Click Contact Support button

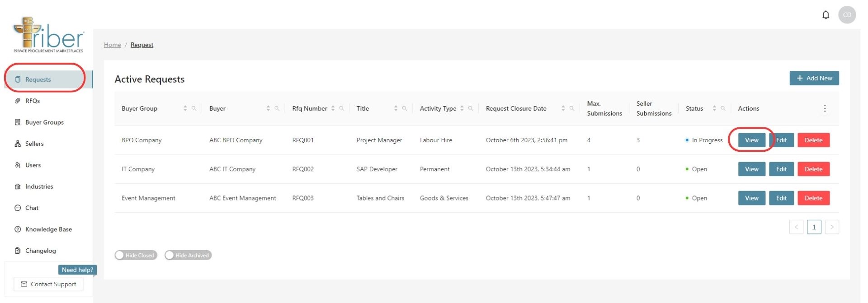click(48, 284)
